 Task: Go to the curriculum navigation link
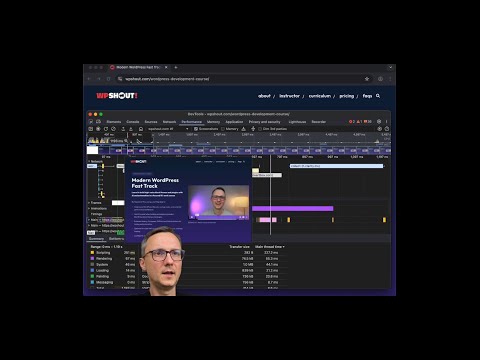click(320, 96)
